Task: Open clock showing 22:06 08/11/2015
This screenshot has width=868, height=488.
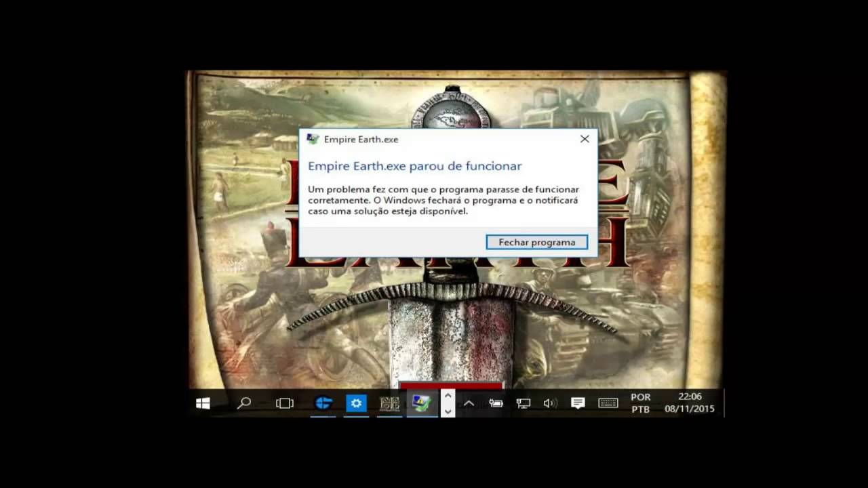Action: pyautogui.click(x=690, y=403)
